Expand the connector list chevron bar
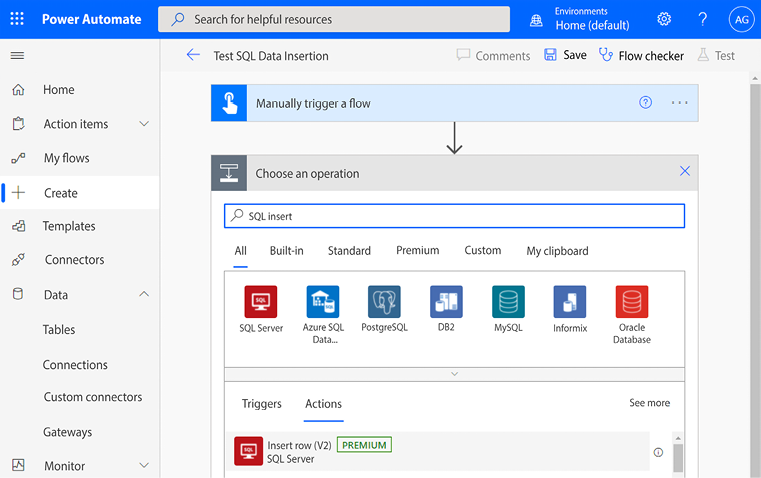 coord(454,374)
